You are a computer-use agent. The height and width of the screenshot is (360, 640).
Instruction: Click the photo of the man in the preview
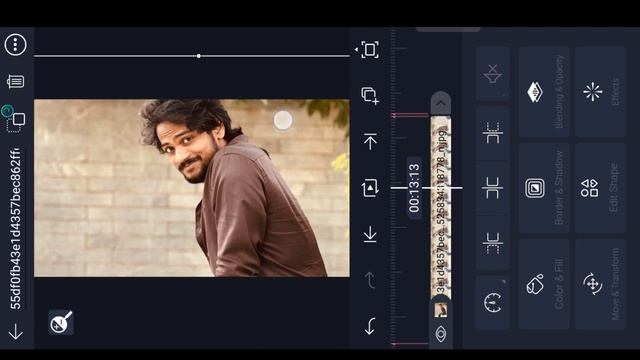(191, 188)
